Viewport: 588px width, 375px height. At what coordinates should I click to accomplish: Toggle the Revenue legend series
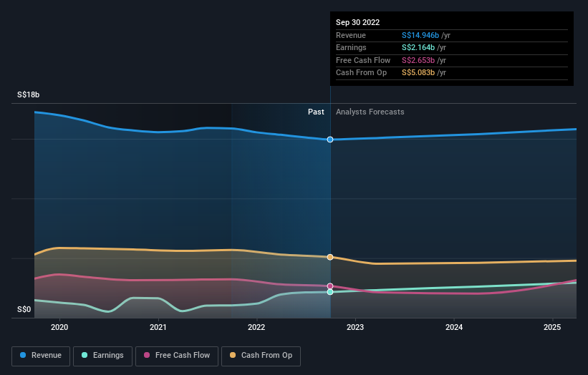[41, 356]
